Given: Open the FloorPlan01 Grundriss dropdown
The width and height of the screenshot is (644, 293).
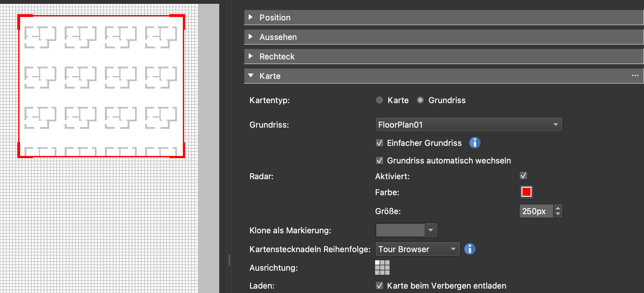Looking at the screenshot, I should click(469, 124).
